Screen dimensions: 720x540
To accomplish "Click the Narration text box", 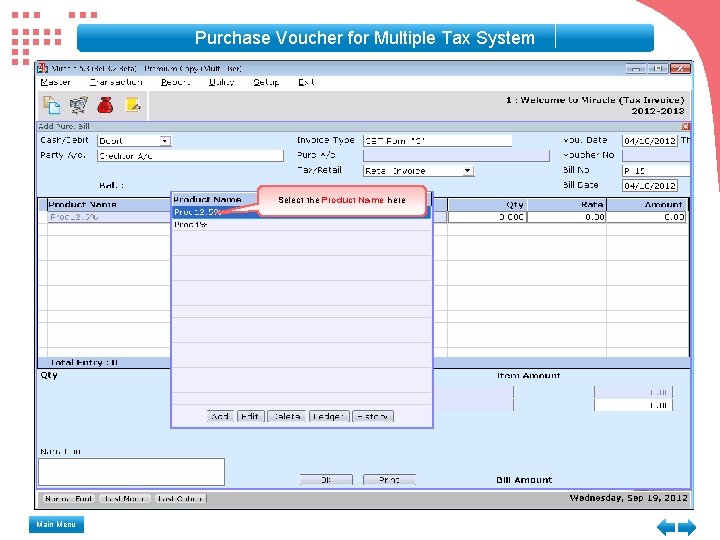I will pos(131,472).
